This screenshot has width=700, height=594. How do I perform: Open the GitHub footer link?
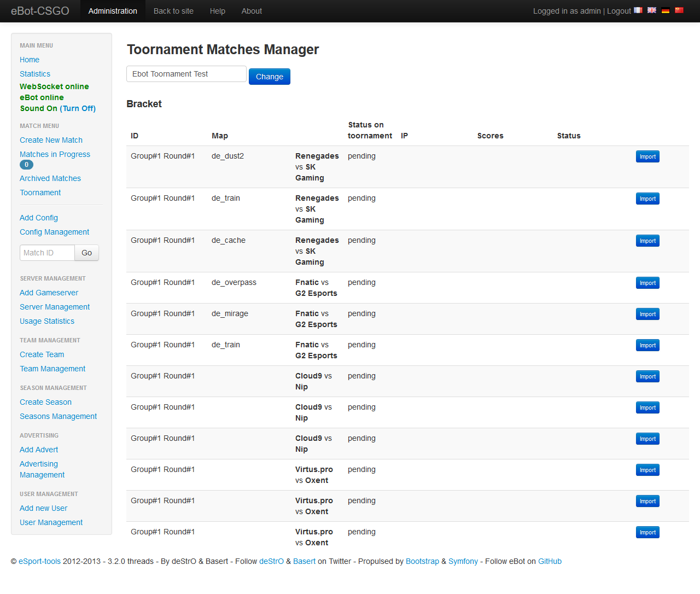[550, 561]
